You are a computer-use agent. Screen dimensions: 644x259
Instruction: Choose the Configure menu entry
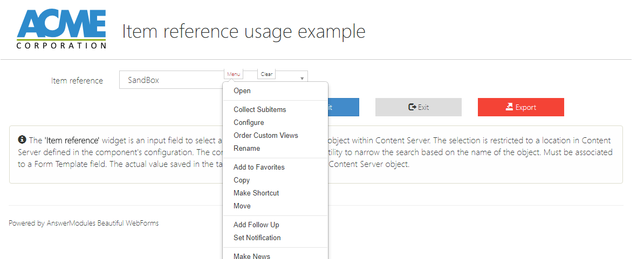click(249, 122)
